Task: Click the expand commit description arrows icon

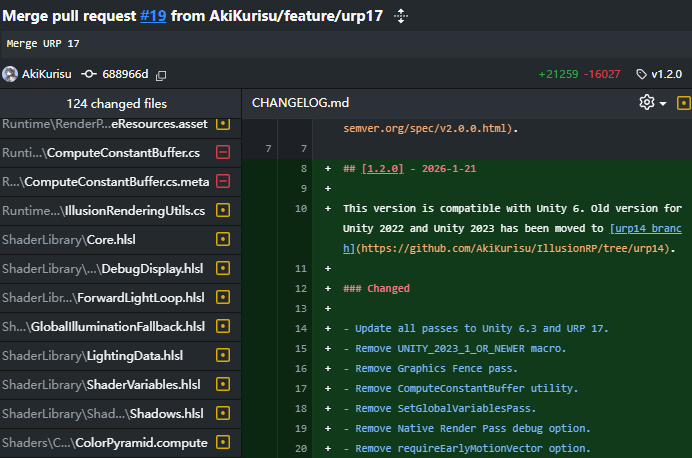Action: point(401,16)
